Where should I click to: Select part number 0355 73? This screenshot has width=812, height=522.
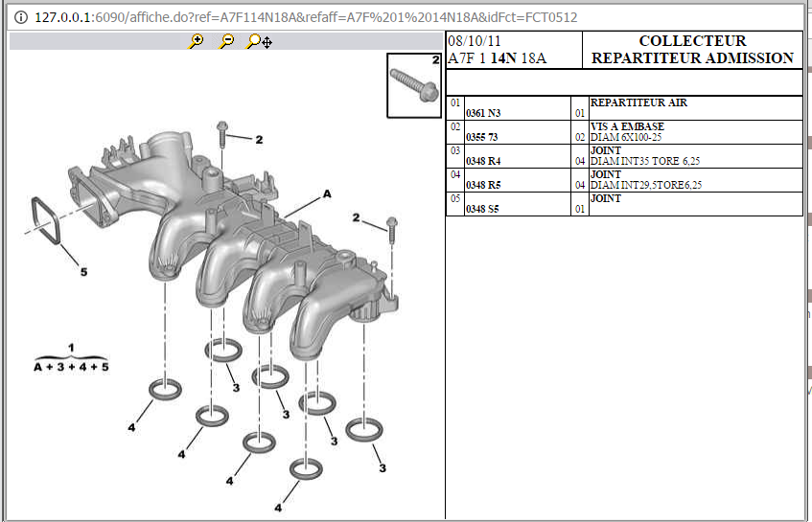tap(481, 137)
